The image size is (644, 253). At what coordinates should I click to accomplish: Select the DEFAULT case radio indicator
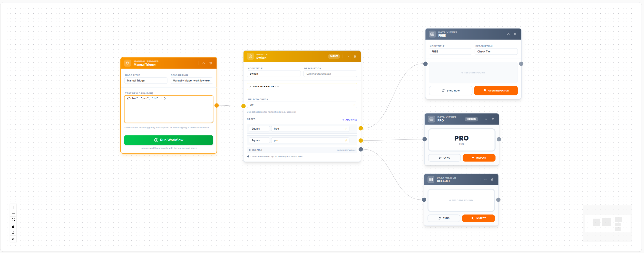(x=250, y=150)
